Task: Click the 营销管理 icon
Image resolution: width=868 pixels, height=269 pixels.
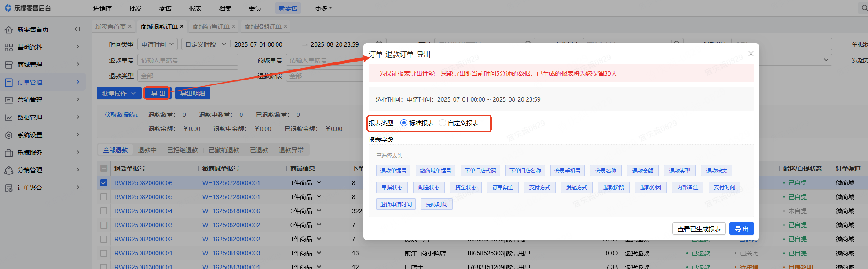Action: tap(9, 100)
